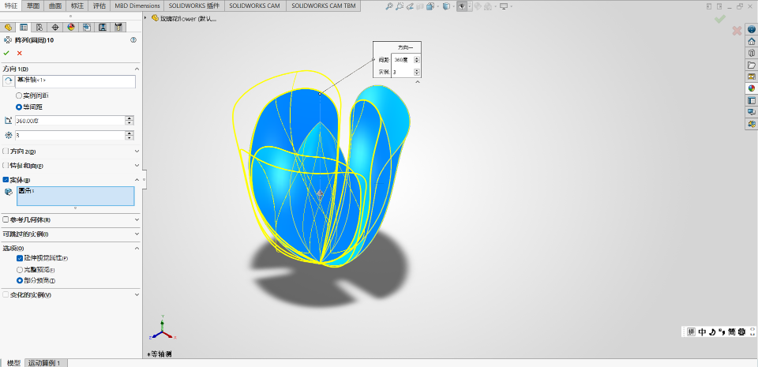Enable the 参考几何体 checkbox
This screenshot has width=758, height=367.
pos(6,220)
